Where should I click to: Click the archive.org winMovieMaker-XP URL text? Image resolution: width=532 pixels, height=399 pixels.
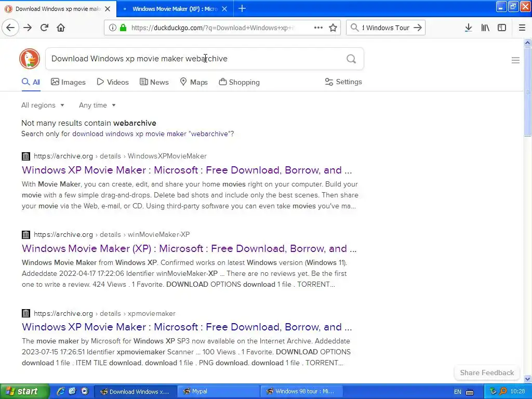112,234
